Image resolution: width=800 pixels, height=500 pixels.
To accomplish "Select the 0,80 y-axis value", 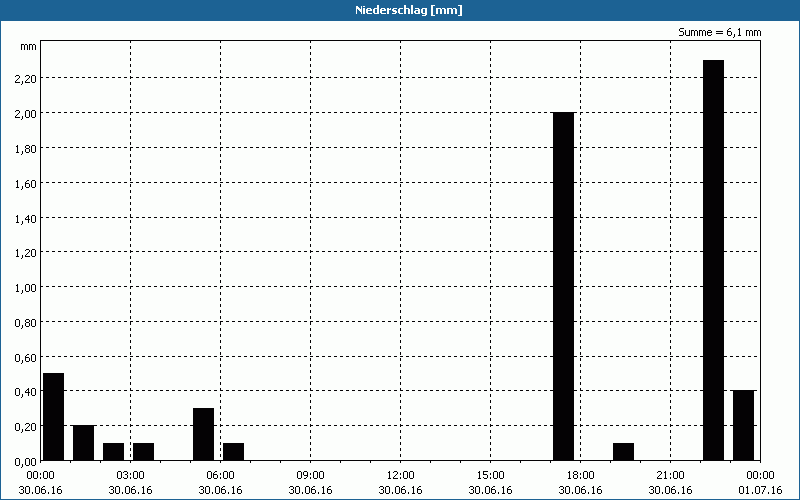I will click(27, 322).
